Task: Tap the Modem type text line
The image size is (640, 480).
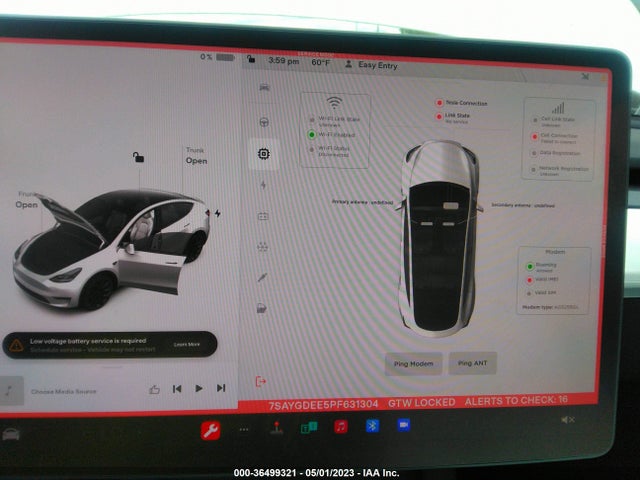Action: coord(550,307)
